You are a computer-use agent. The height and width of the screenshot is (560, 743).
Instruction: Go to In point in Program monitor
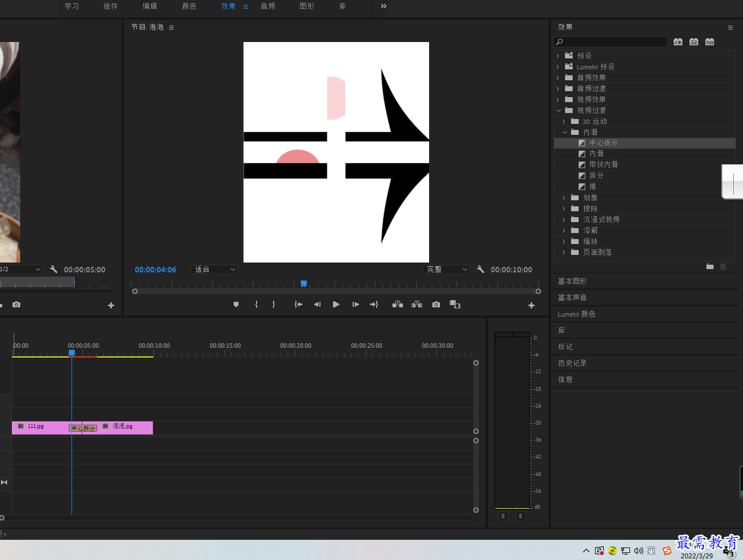pos(298,305)
